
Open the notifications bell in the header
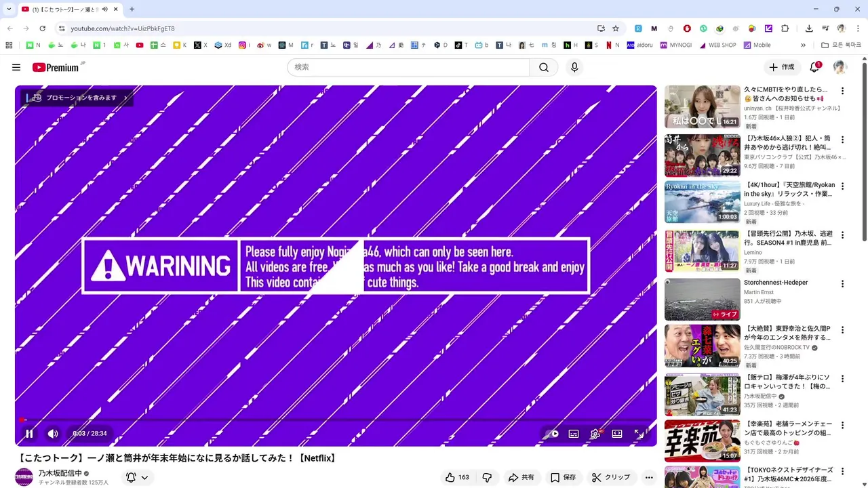[x=815, y=67]
